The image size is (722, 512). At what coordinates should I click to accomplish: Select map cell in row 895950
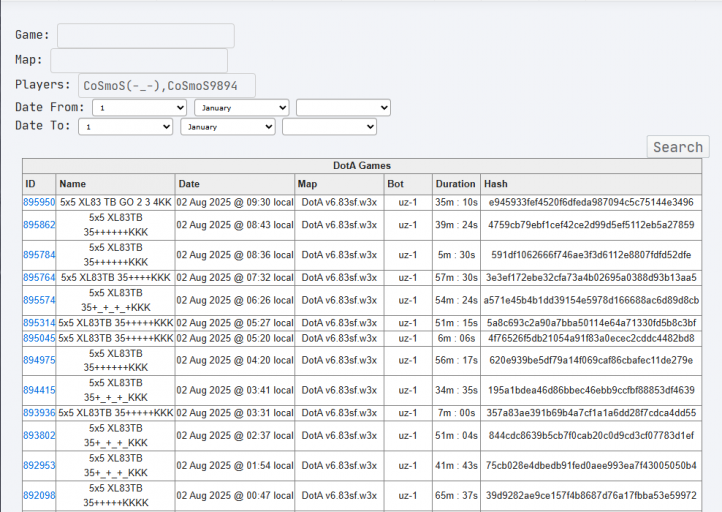[x=339, y=202]
